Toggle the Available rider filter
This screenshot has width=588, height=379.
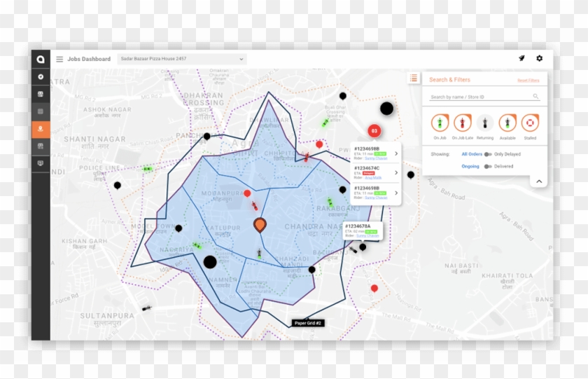[507, 123]
